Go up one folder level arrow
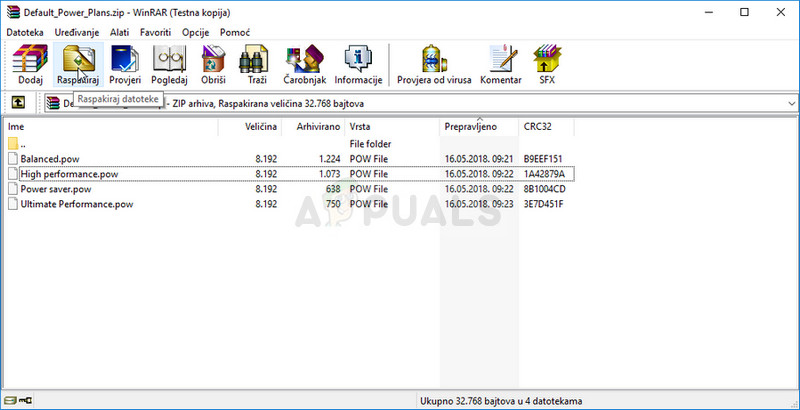The image size is (800, 410). 18,103
